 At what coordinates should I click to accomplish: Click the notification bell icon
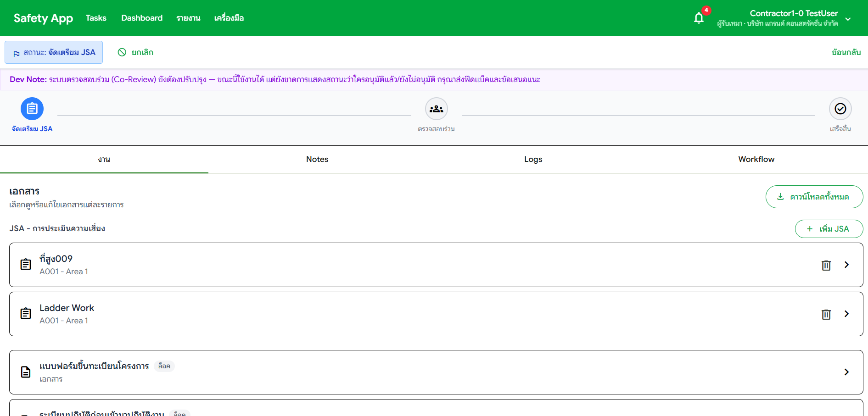click(699, 17)
